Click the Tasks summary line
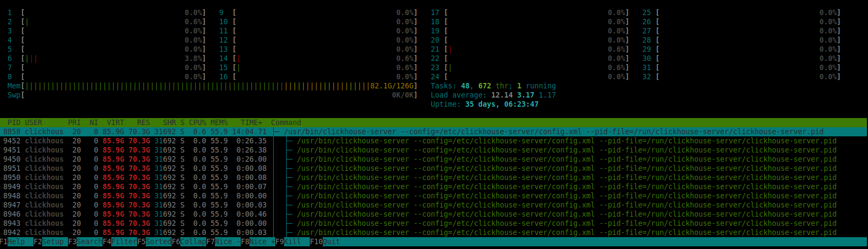868x249 pixels. point(493,86)
